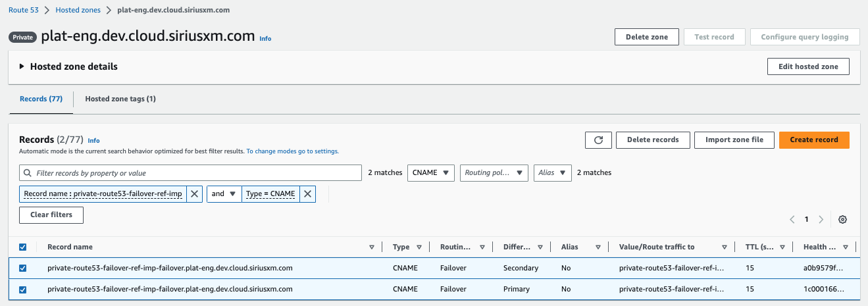Sort by Record name column arrow

pos(372,247)
